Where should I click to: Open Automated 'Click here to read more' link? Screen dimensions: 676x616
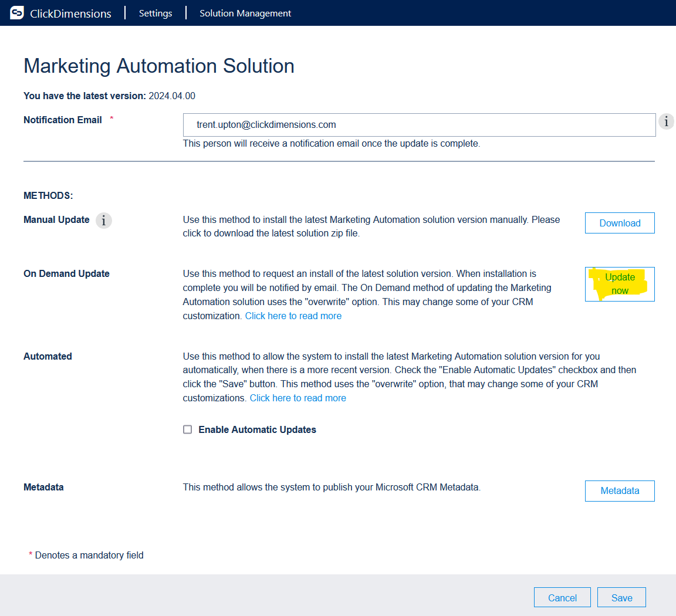[x=298, y=398]
